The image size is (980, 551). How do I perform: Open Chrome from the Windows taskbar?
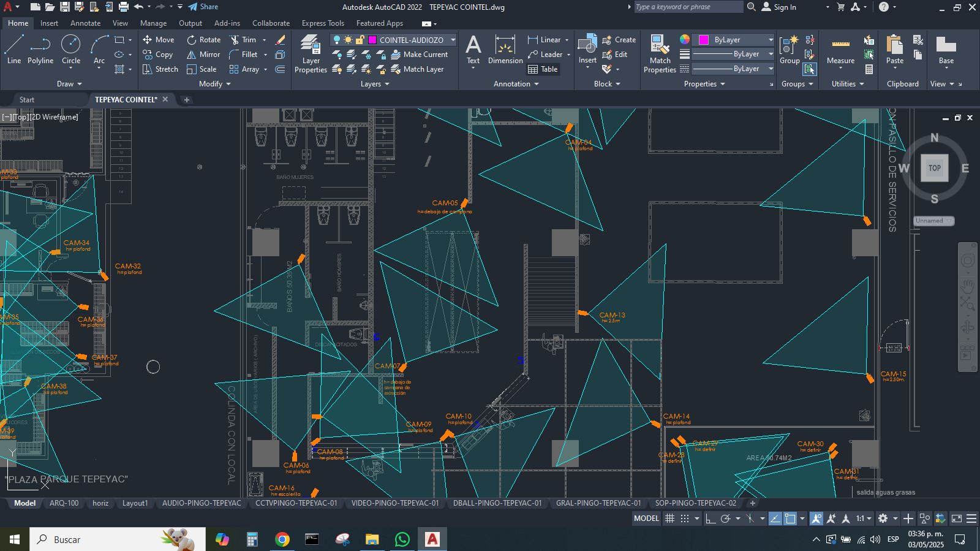(x=282, y=539)
